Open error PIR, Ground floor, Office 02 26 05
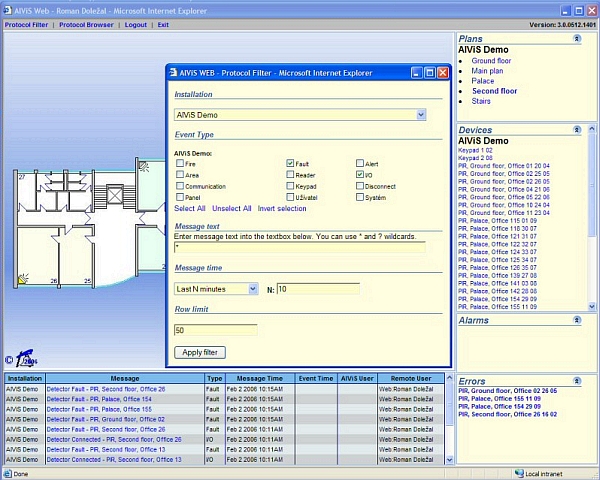Image resolution: width=600 pixels, height=480 pixels. pyautogui.click(x=507, y=391)
